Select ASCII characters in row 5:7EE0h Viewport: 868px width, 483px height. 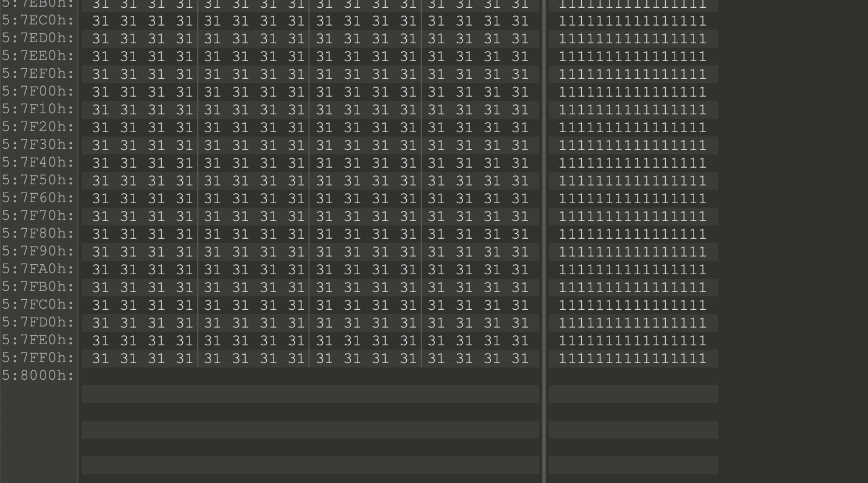point(632,57)
